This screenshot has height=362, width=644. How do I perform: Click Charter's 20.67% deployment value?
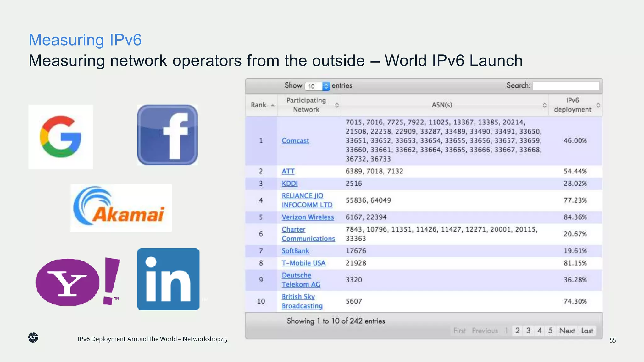point(575,234)
